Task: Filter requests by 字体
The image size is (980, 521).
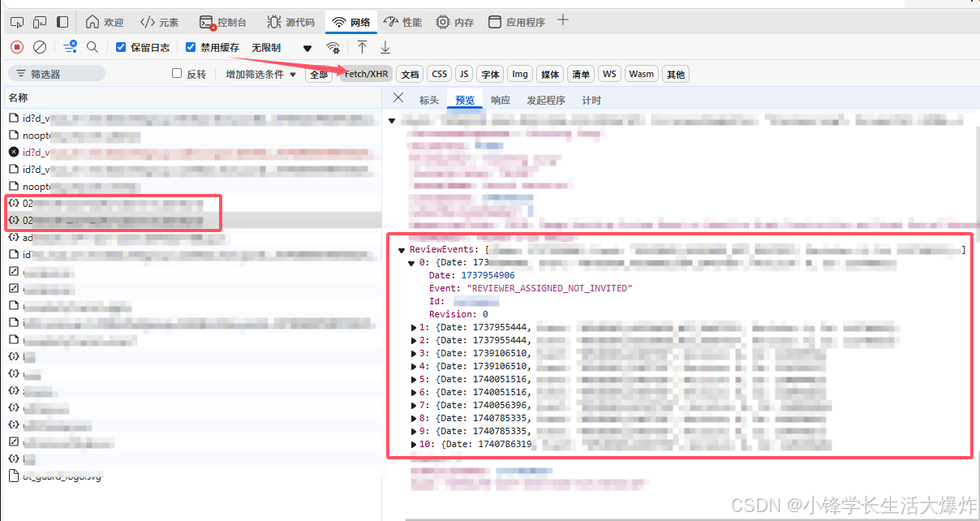Action: (x=490, y=74)
